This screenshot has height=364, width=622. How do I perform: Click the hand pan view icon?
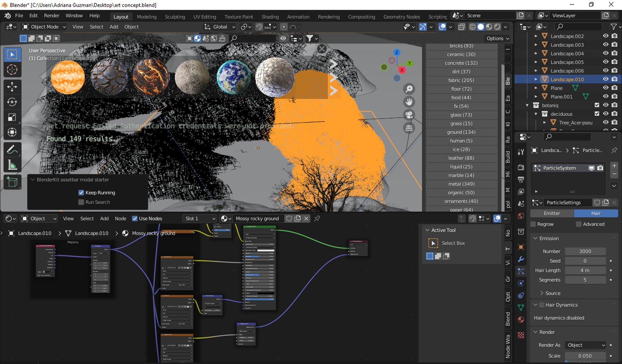tap(409, 102)
